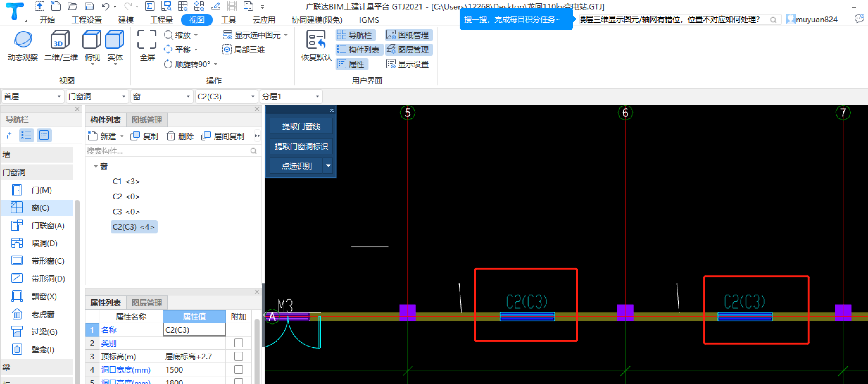This screenshot has height=384, width=868.
Task: Select 壁龛(I) niche component
Action: (x=37, y=350)
